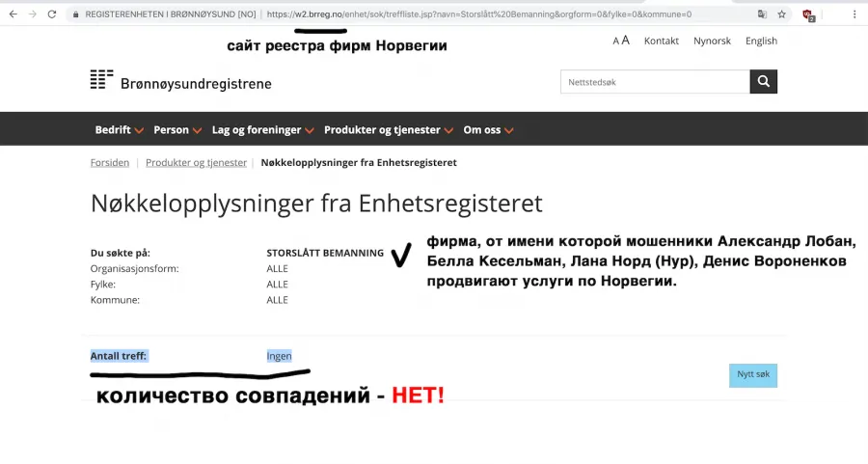Expand the Person menu
The width and height of the screenshot is (868, 464).
(x=177, y=129)
